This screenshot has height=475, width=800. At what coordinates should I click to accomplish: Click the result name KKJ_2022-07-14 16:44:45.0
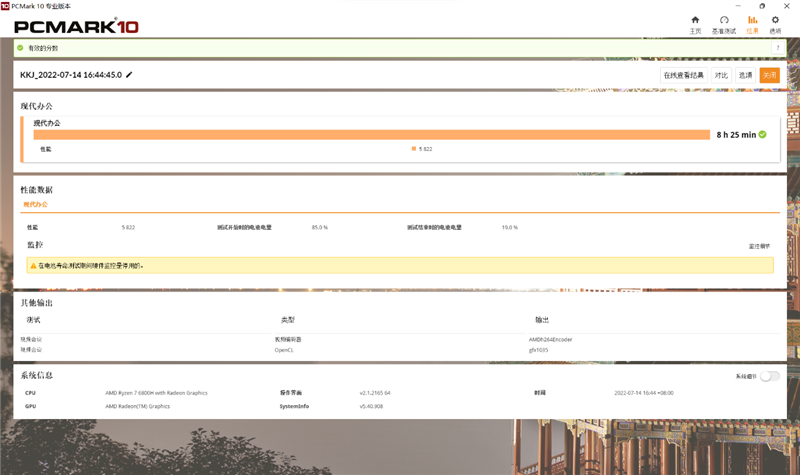tap(71, 75)
